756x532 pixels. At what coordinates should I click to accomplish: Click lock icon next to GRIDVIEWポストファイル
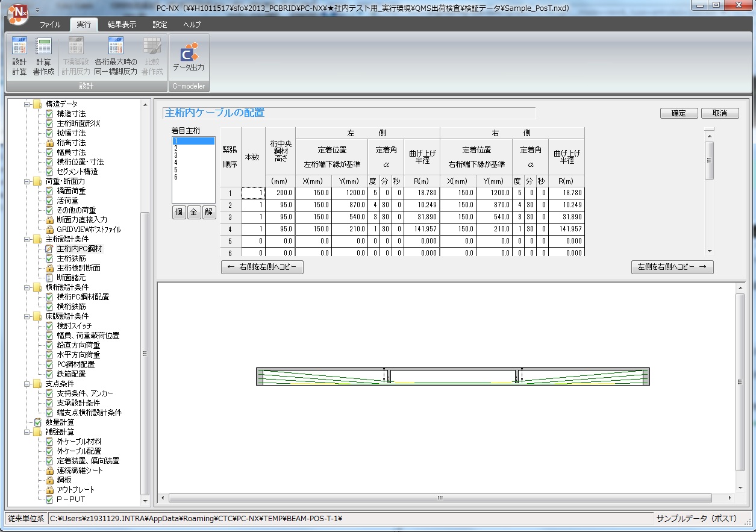click(50, 229)
